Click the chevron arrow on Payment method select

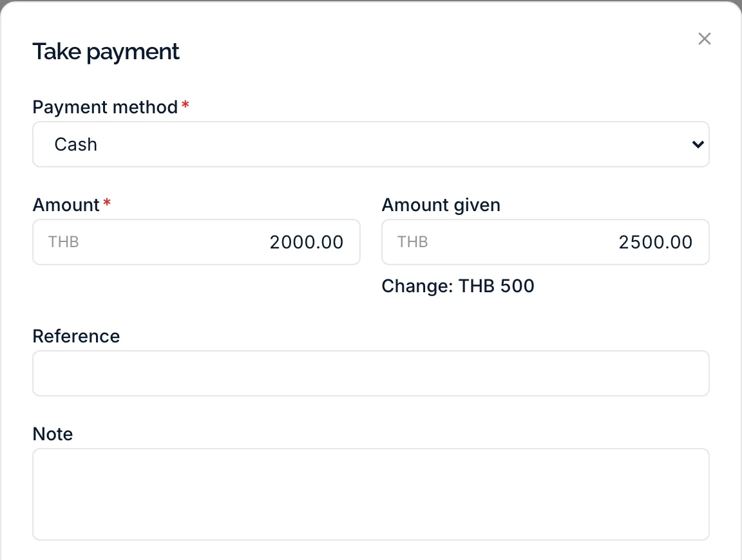[698, 144]
